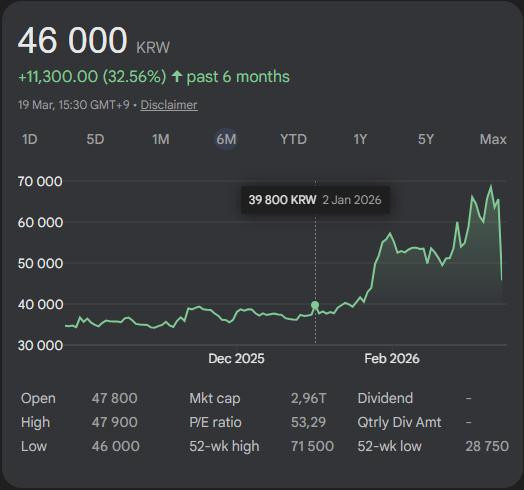
Task: Click the High value 47 900
Action: pos(114,422)
